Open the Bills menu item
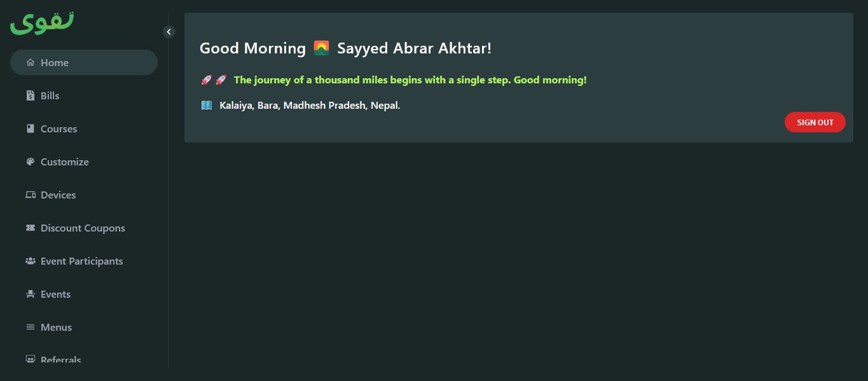Image resolution: width=868 pixels, height=381 pixels. (50, 95)
